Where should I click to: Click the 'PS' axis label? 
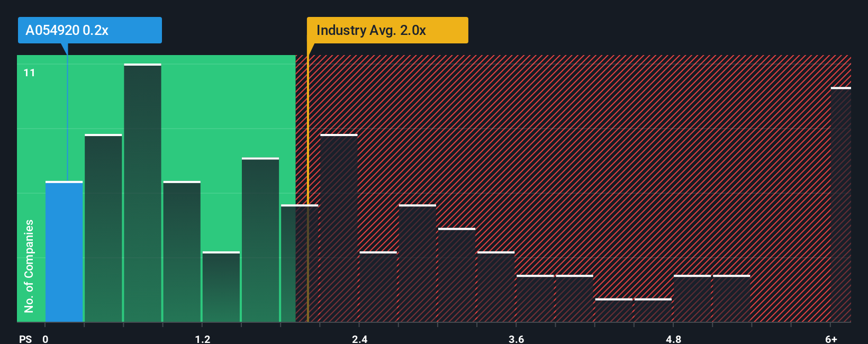point(25,339)
